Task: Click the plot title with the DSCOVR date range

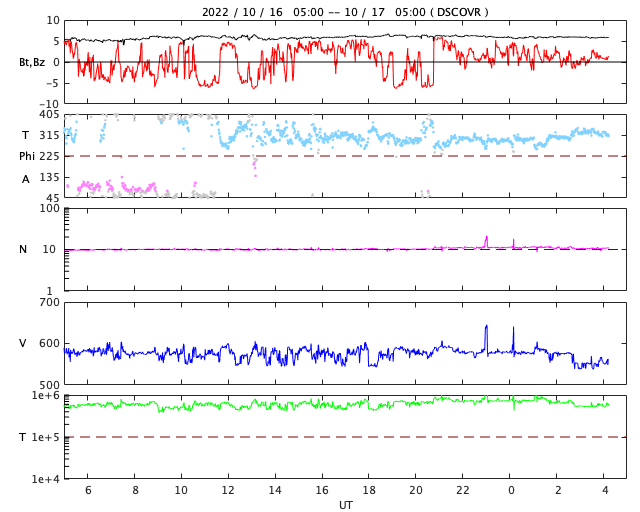Action: (x=345, y=12)
